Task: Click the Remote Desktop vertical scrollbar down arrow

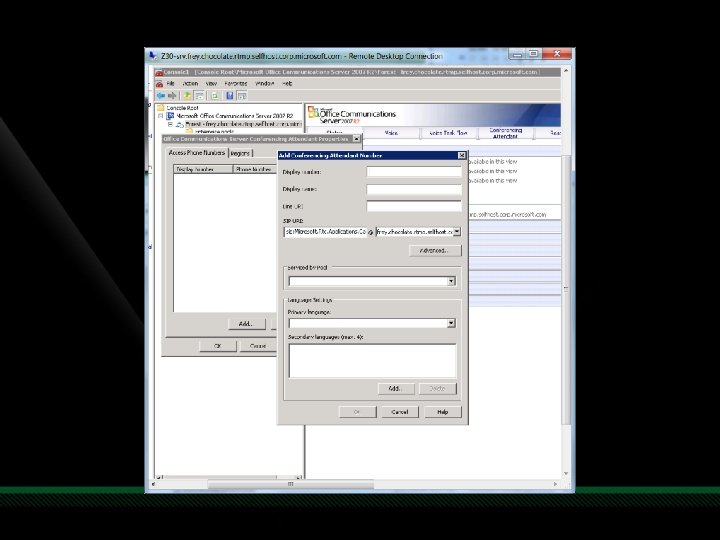Action: coord(566,473)
